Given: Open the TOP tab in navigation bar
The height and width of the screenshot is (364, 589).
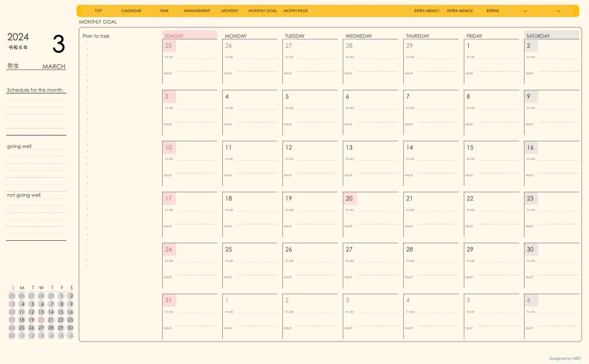Looking at the screenshot, I should coord(98,11).
